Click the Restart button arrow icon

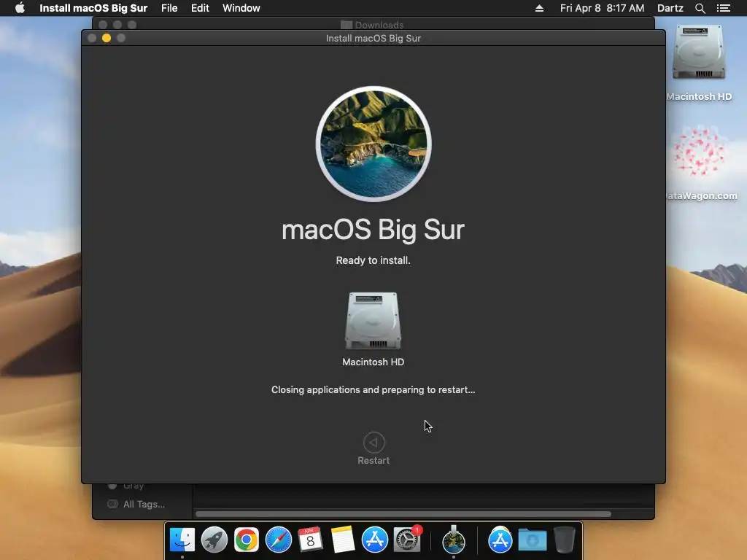point(373,443)
